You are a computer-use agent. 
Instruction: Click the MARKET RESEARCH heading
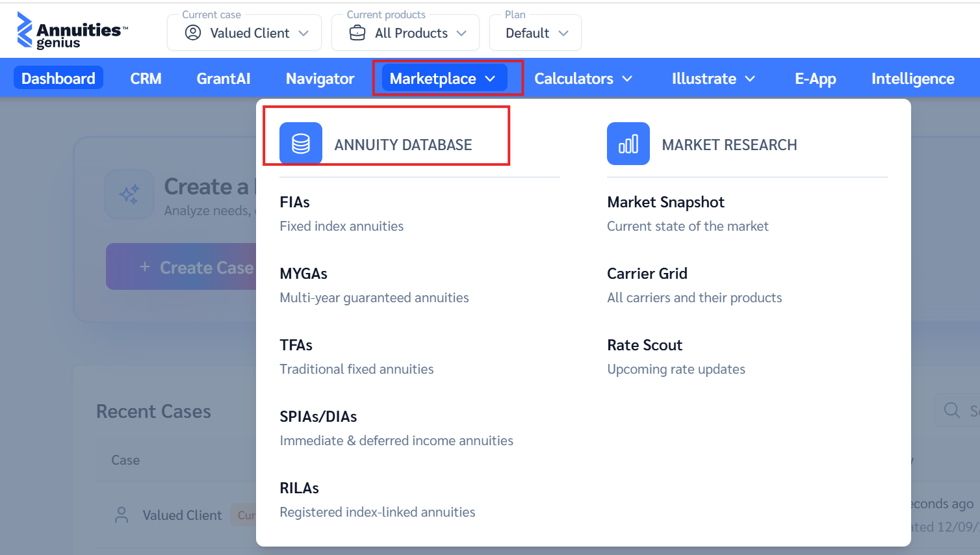click(x=729, y=145)
